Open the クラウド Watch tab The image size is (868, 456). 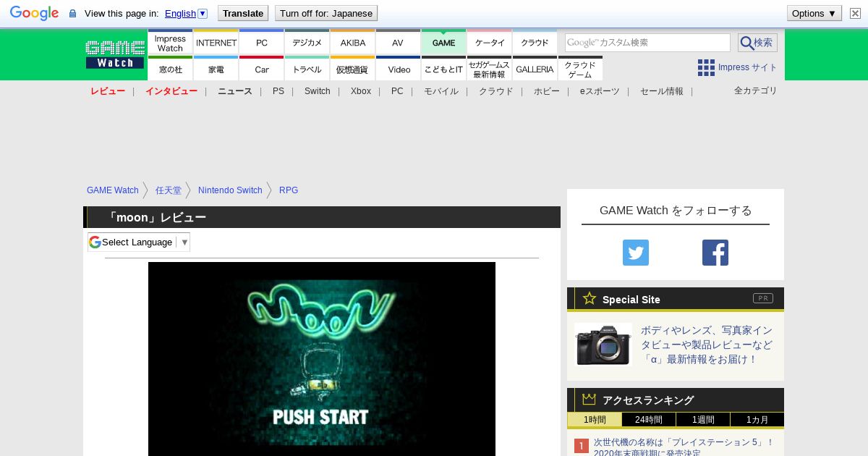tap(535, 42)
